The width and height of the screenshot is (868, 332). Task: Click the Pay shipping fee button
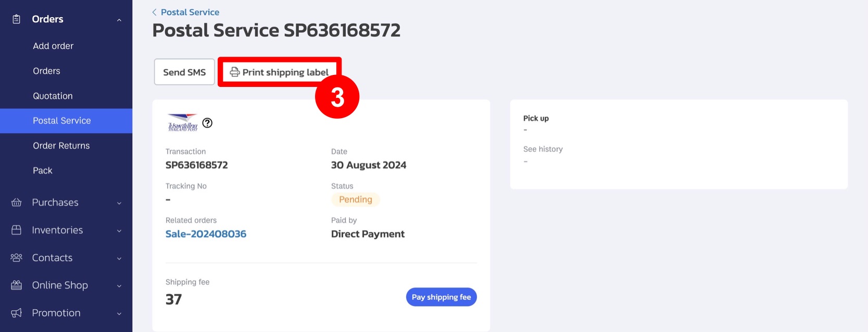pyautogui.click(x=441, y=297)
